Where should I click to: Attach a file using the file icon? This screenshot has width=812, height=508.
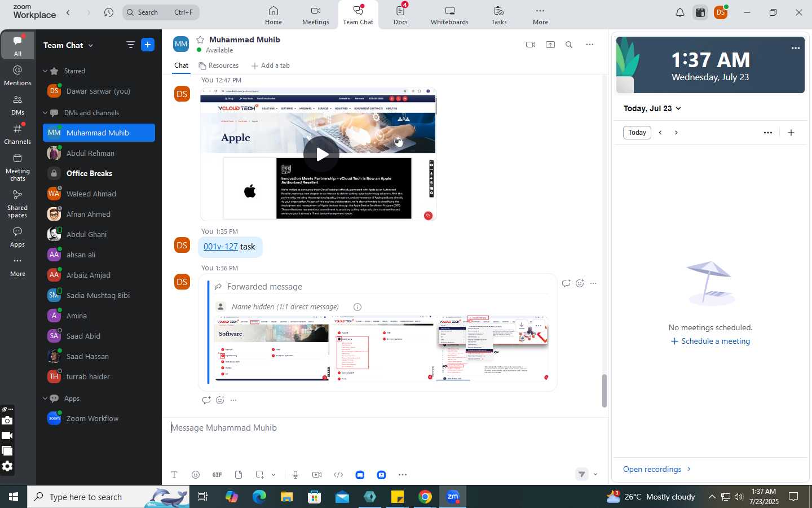pos(239,475)
